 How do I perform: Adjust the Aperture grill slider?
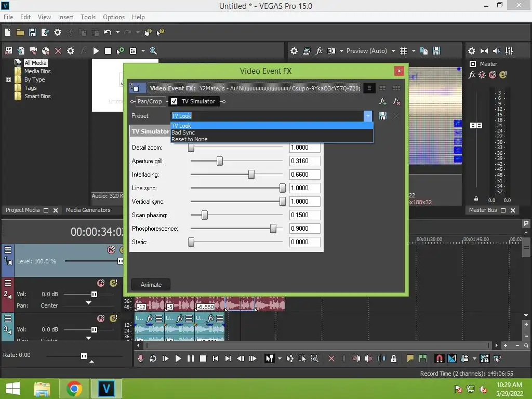tap(220, 161)
